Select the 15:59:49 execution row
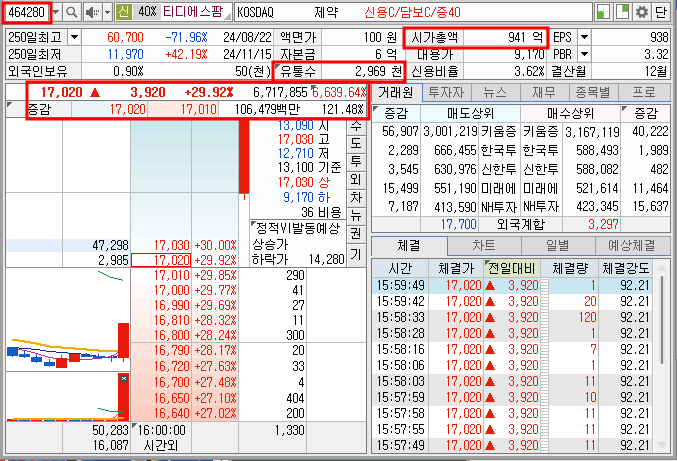 coord(514,285)
